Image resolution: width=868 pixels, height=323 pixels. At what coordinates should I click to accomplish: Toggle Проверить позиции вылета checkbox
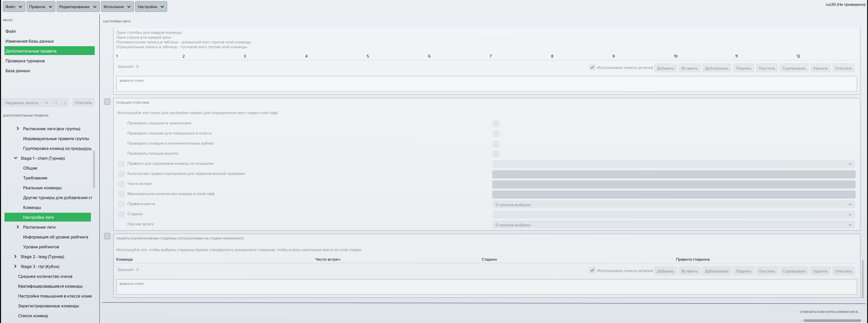pos(496,154)
